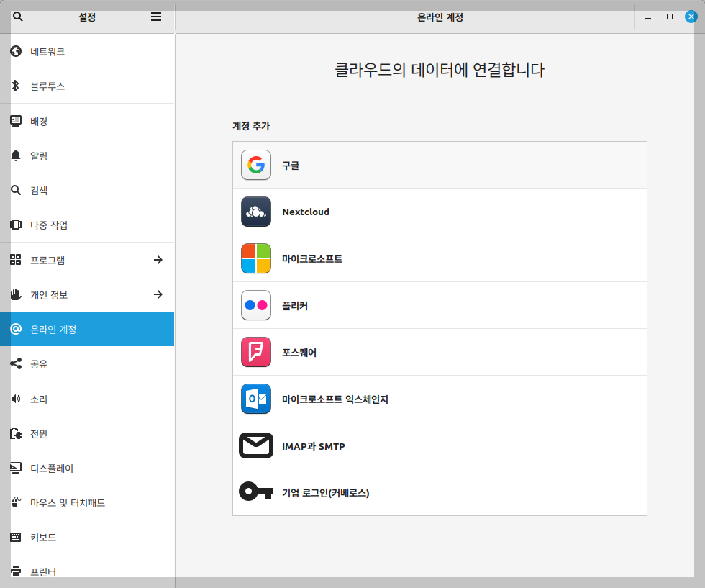Image resolution: width=705 pixels, height=588 pixels.
Task: Click the display icon beside 디스플레이
Action: pos(16,468)
